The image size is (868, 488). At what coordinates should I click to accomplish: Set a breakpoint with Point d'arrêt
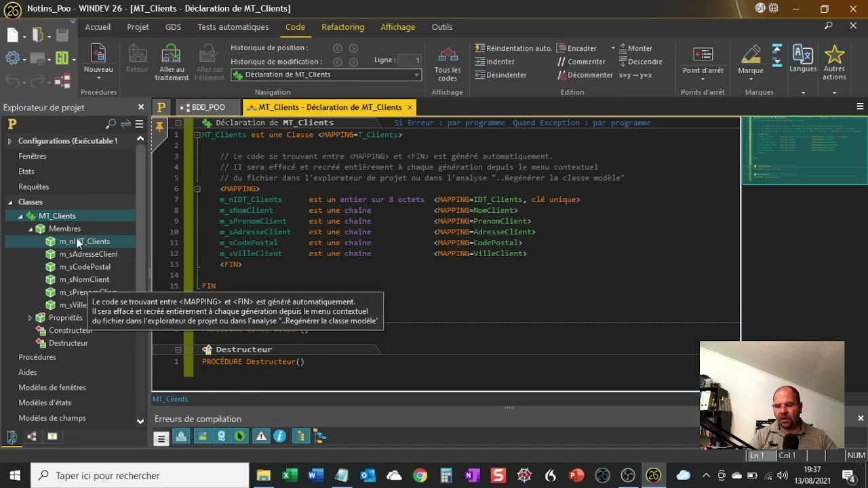tap(703, 61)
